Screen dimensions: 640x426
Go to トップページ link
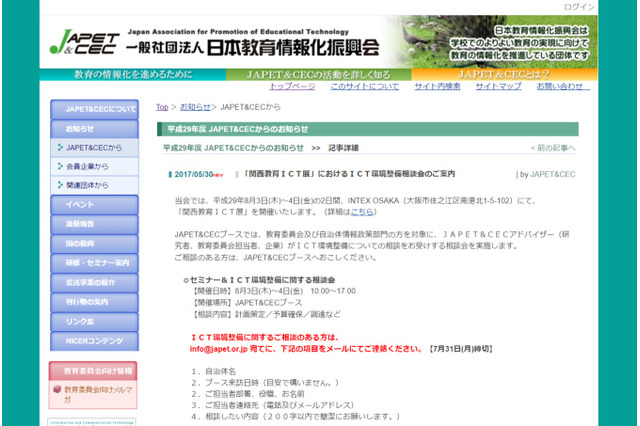292,86
